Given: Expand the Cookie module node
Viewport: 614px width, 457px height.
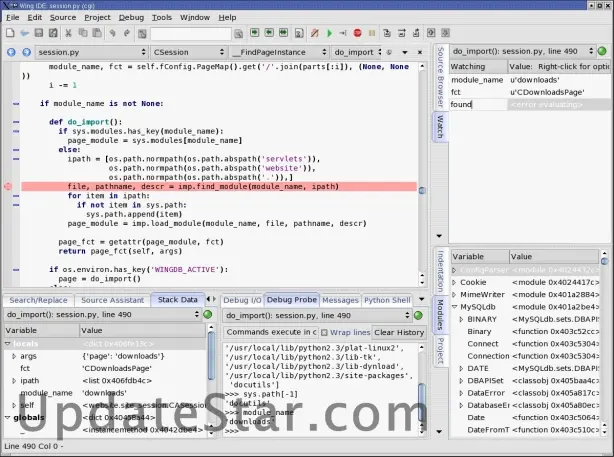Looking at the screenshot, I should pyautogui.click(x=454, y=282).
